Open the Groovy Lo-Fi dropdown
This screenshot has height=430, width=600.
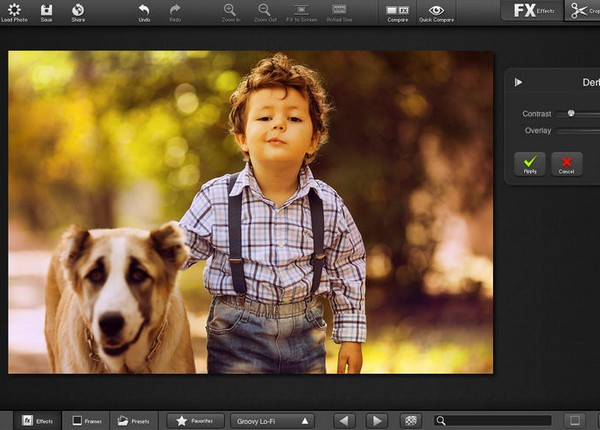click(x=272, y=421)
